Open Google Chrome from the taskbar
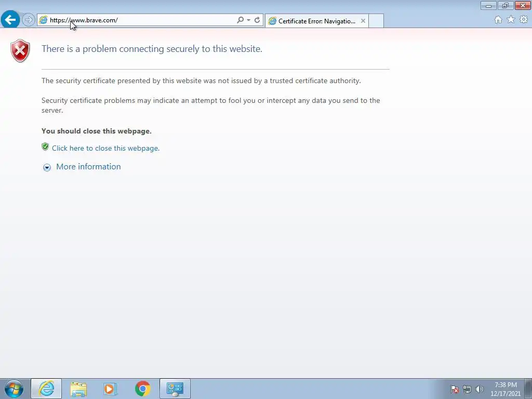This screenshot has height=399, width=532. [x=142, y=389]
